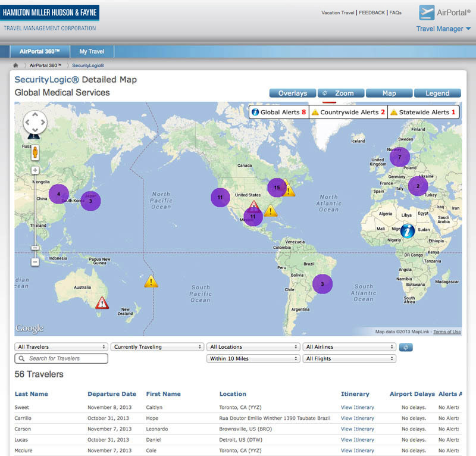The height and width of the screenshot is (456, 476).
Task: Open the All Flights dropdown
Action: (x=349, y=358)
